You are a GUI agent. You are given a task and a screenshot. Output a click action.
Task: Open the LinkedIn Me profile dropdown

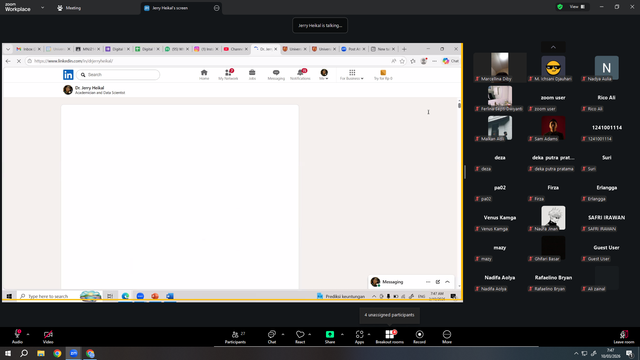click(x=324, y=74)
